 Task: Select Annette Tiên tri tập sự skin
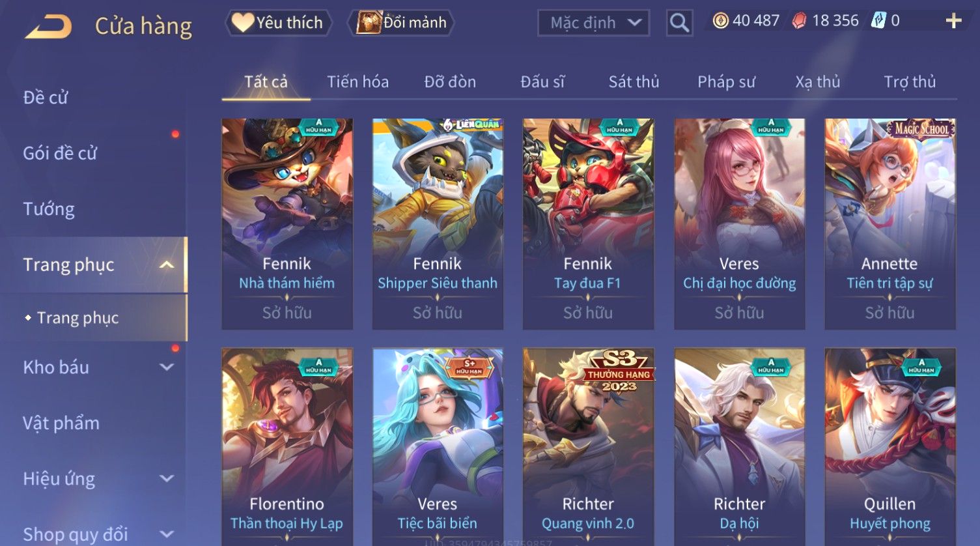coord(890,223)
